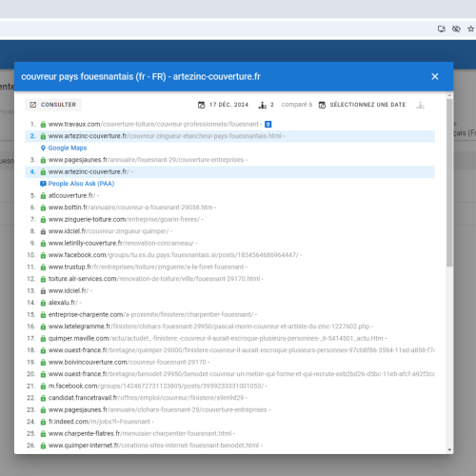The width and height of the screenshot is (476, 476).
Task: Close the couvreur pays fouesnantais dialog
Action: click(x=435, y=76)
